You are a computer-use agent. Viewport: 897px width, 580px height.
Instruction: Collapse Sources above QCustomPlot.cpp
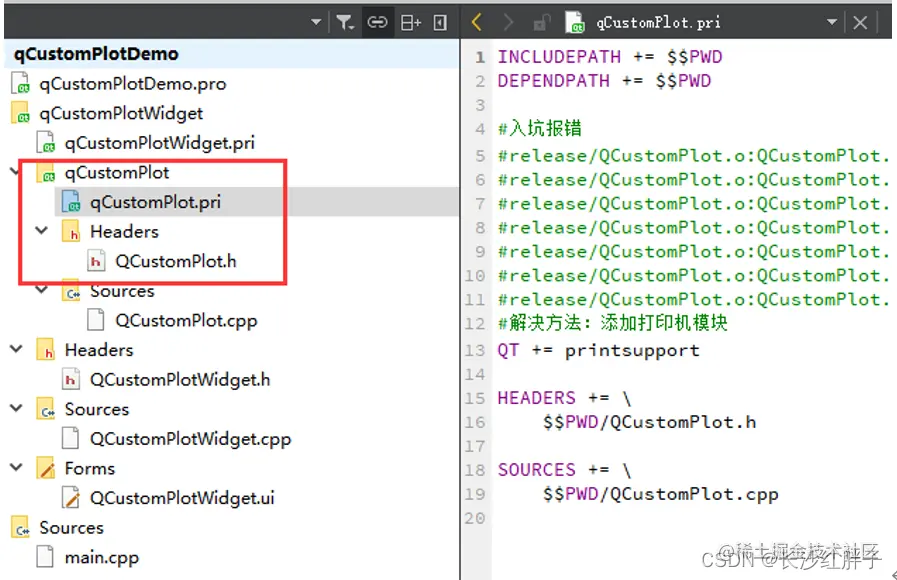click(x=41, y=290)
